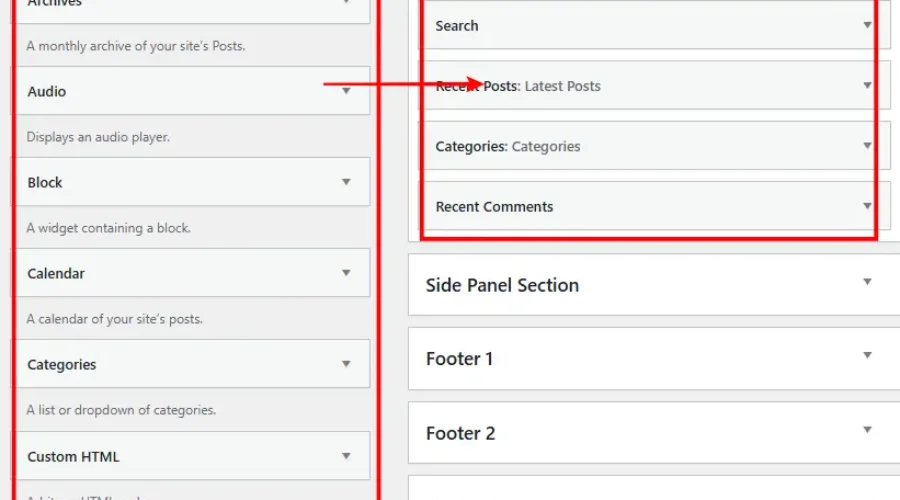This screenshot has width=900, height=500.
Task: Open the Side Panel Section heading
Action: [502, 285]
